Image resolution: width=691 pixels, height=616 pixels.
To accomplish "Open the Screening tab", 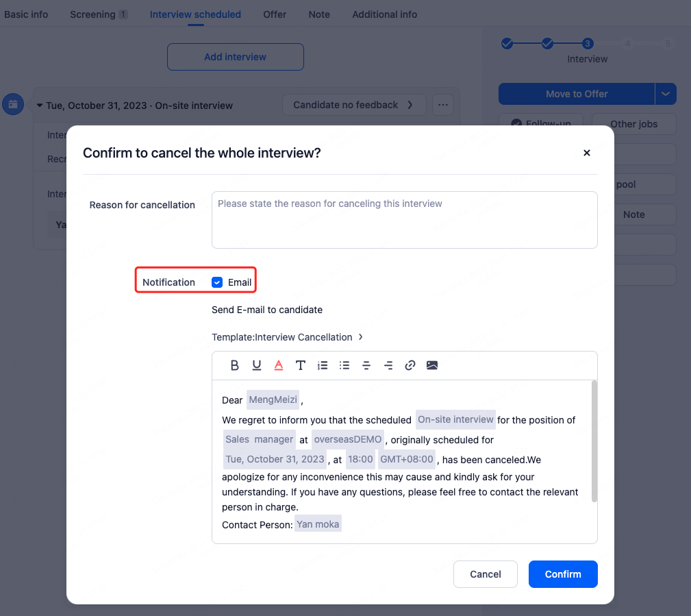I will click(98, 14).
